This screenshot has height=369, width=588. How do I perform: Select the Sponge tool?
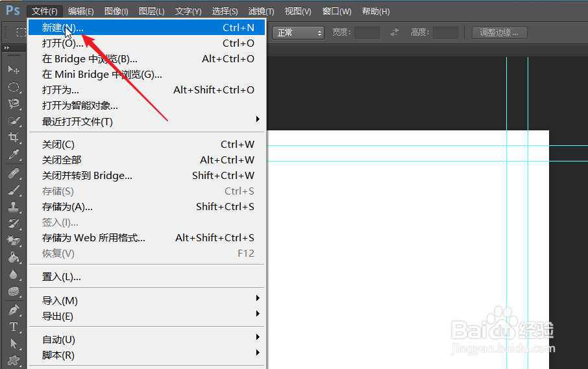coord(14,291)
